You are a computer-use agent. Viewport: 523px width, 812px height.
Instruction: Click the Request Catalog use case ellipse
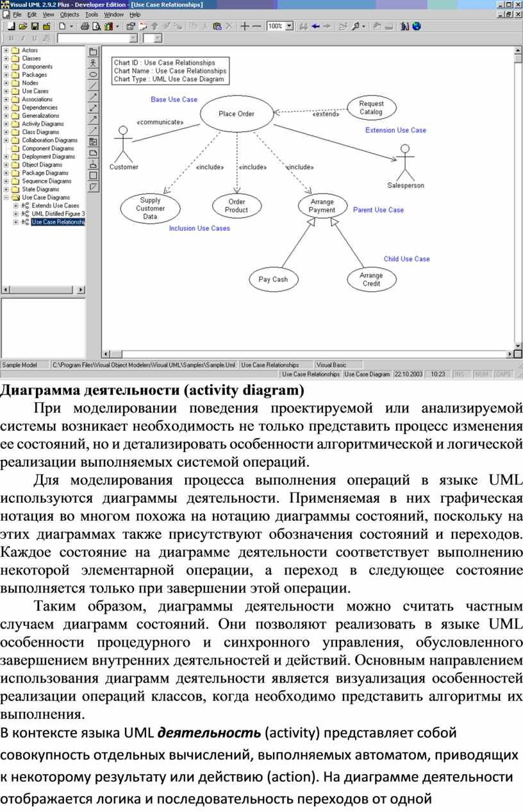[x=371, y=108]
